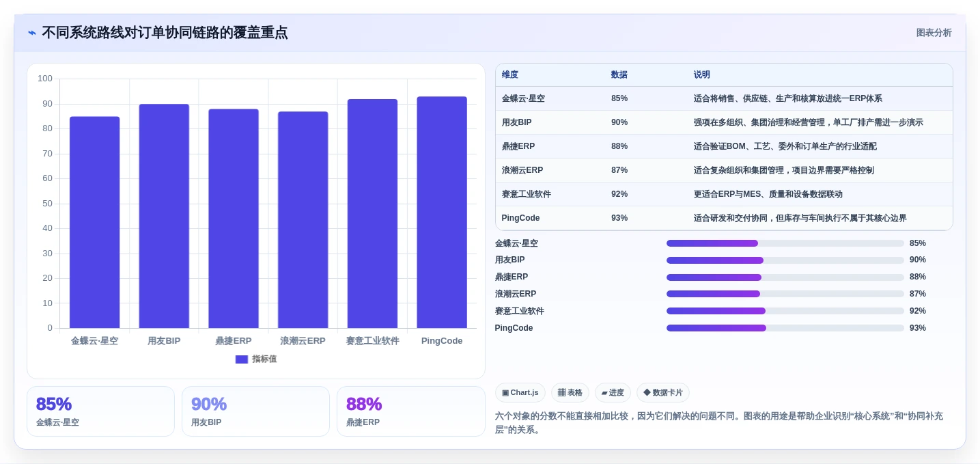Image resolution: width=980 pixels, height=464 pixels.
Task: Click 金蝶云·星空 85% progress bar
Action: click(785, 243)
